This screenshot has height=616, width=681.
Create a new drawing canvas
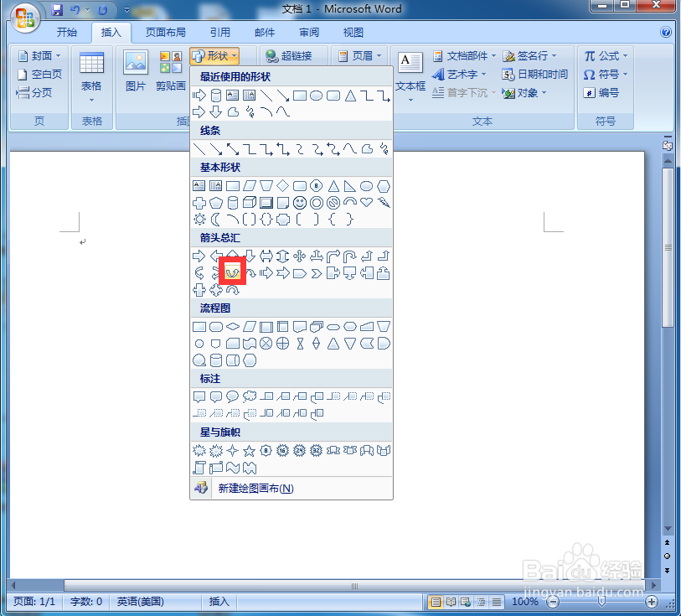click(x=291, y=489)
